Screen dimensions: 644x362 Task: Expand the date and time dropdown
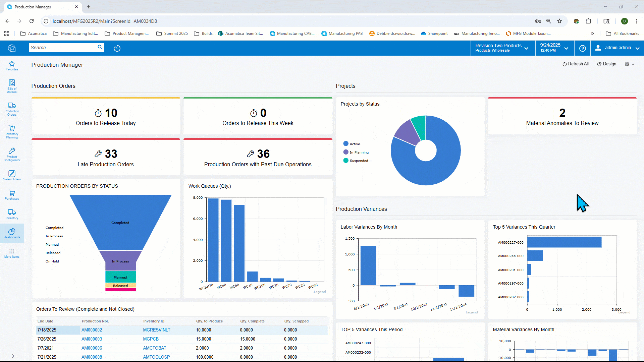[x=554, y=48]
